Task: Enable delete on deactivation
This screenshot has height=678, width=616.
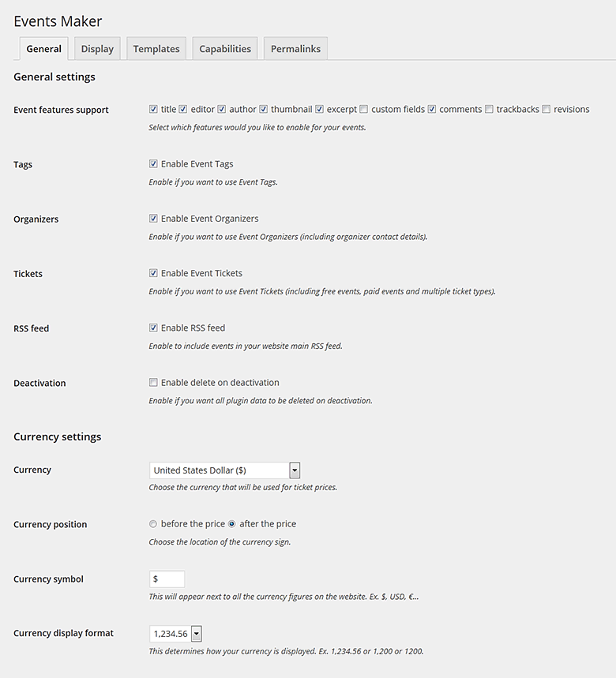Action: (153, 383)
